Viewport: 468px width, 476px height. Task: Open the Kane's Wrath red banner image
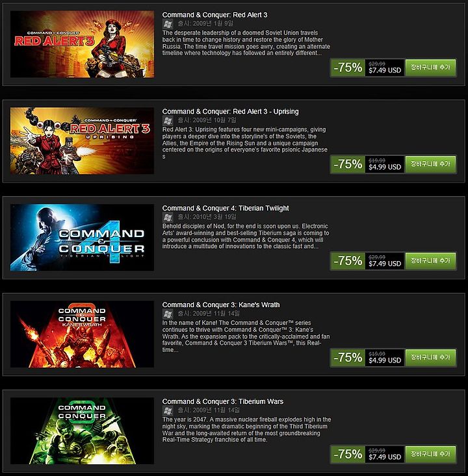pyautogui.click(x=82, y=334)
